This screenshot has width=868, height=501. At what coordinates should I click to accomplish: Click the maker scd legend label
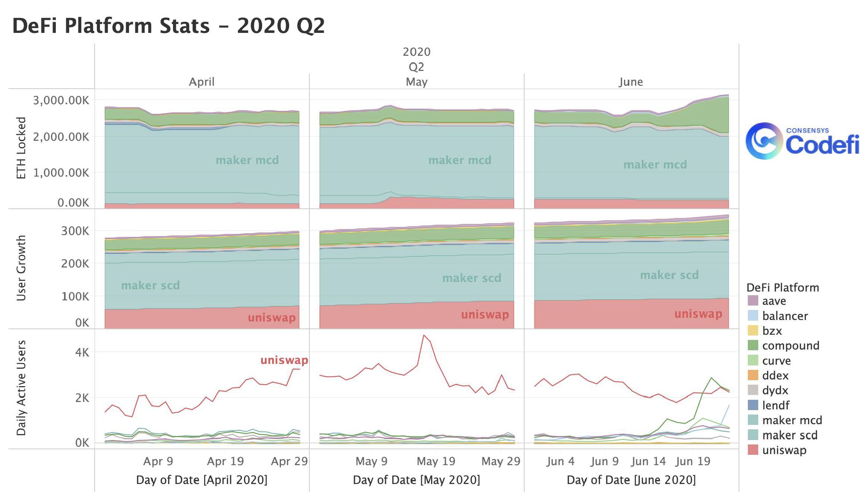[790, 435]
